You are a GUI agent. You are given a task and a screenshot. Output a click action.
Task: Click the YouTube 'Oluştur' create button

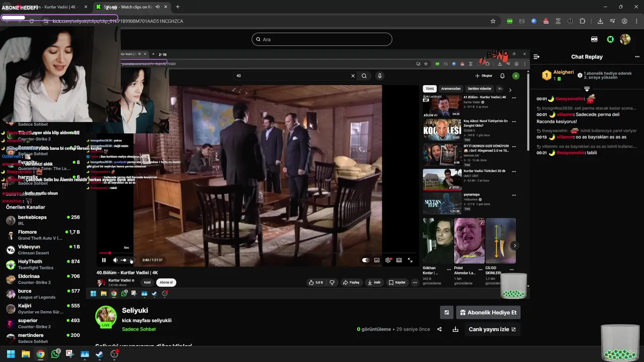484,76
